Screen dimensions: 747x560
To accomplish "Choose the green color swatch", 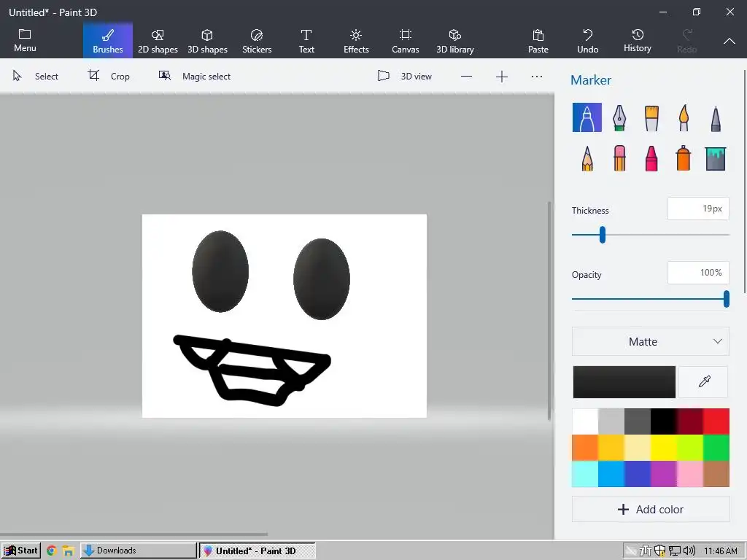I will point(716,448).
